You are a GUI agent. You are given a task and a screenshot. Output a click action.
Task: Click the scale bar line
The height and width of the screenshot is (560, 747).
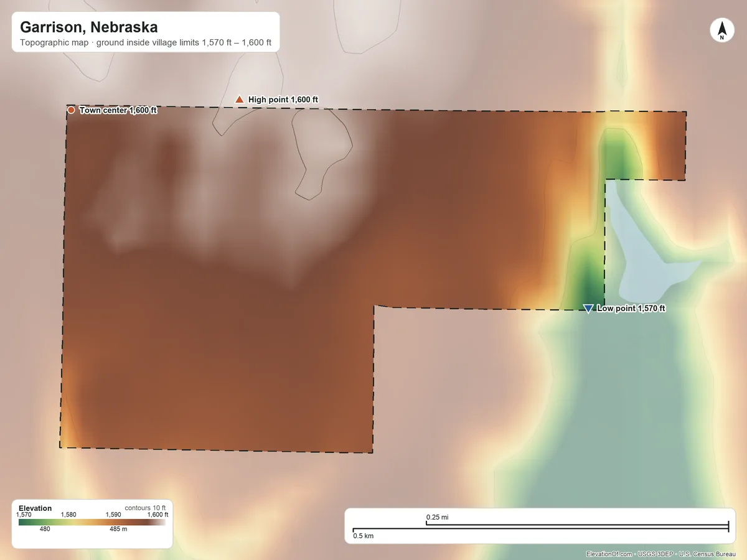tap(540, 528)
